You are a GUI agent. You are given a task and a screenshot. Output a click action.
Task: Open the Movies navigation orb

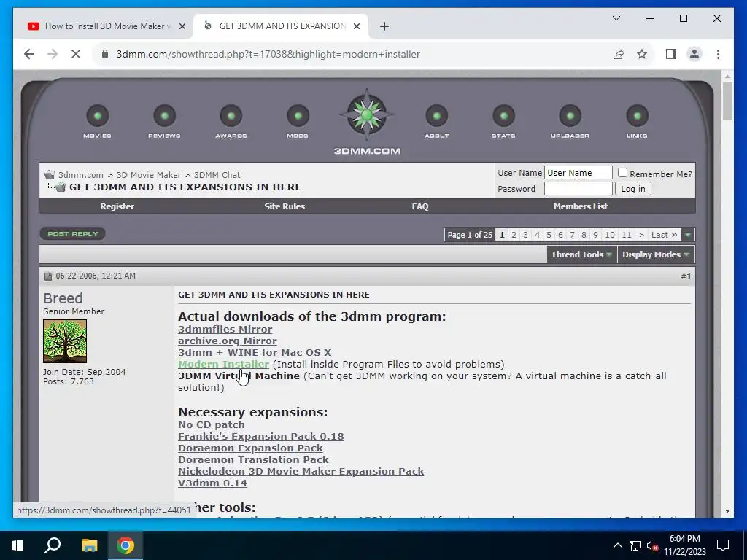point(97,116)
